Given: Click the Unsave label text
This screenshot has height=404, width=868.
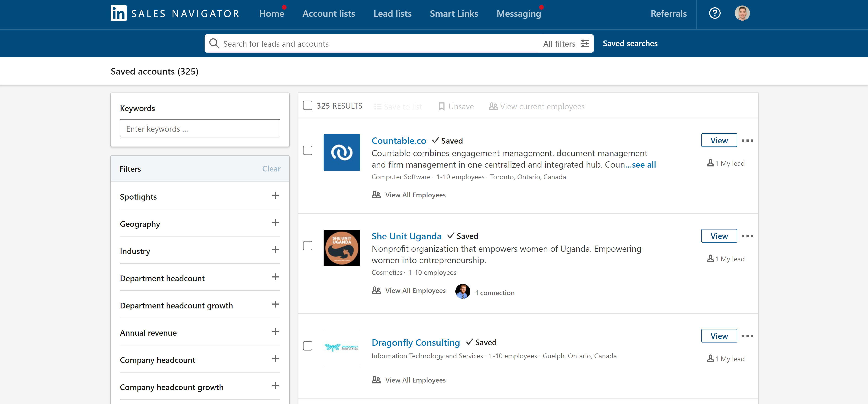Looking at the screenshot, I should click(461, 107).
